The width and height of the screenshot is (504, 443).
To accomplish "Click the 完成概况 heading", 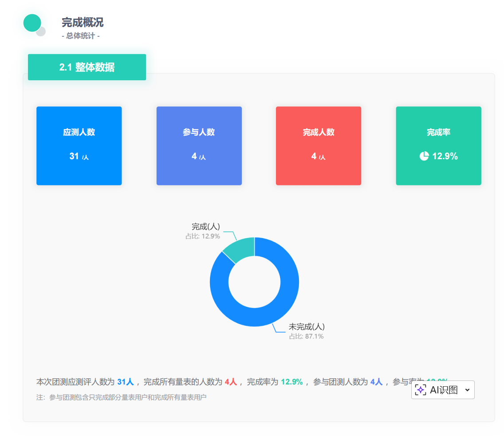I will pos(83,22).
